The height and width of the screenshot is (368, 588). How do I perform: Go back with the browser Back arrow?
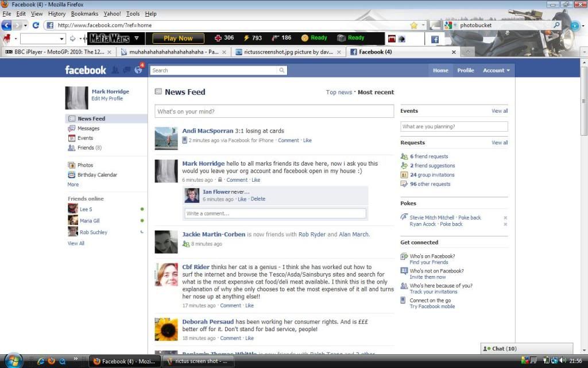(x=6, y=25)
